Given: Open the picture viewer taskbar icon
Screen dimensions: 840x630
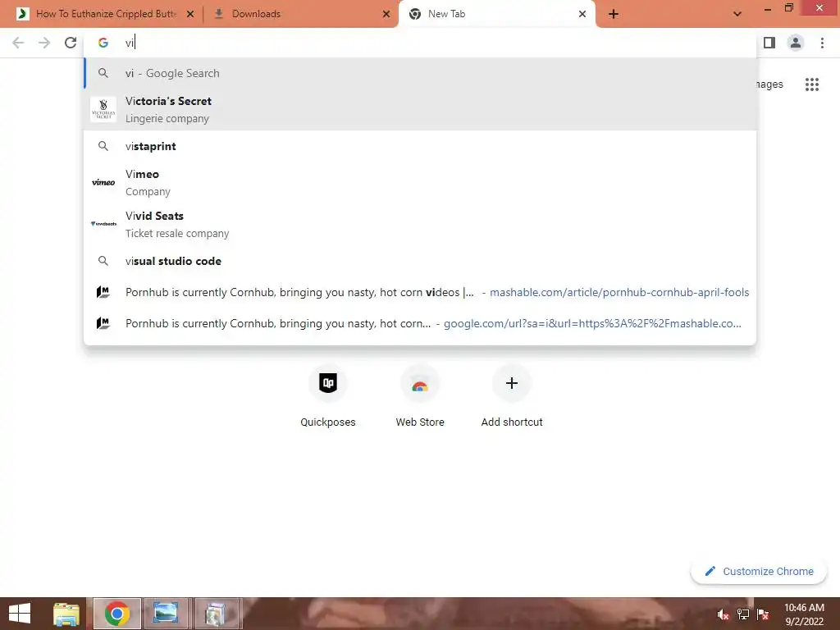Looking at the screenshot, I should point(166,614).
